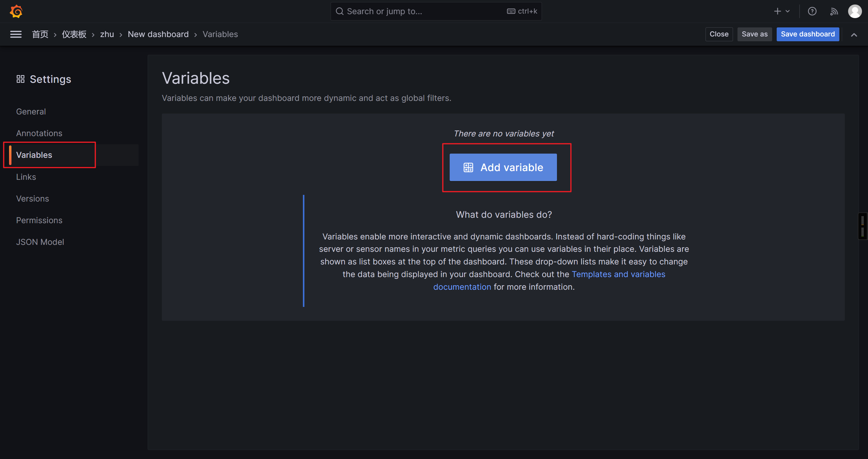Open the hamburger navigation menu
Screen dimensions: 868x459
(16, 34)
